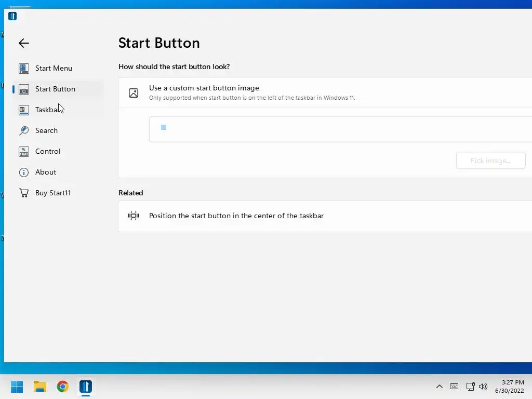The width and height of the screenshot is (532, 399).
Task: Click the Start11 taskbar icon
Action: (86, 387)
